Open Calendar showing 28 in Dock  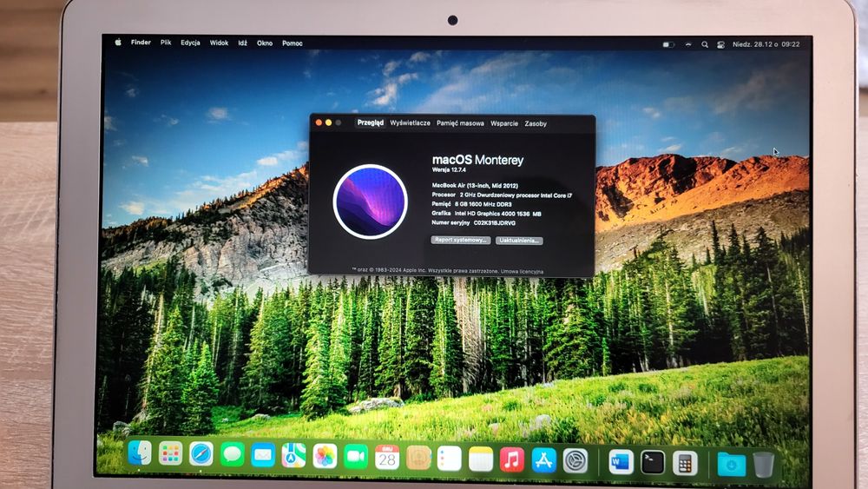click(x=387, y=458)
